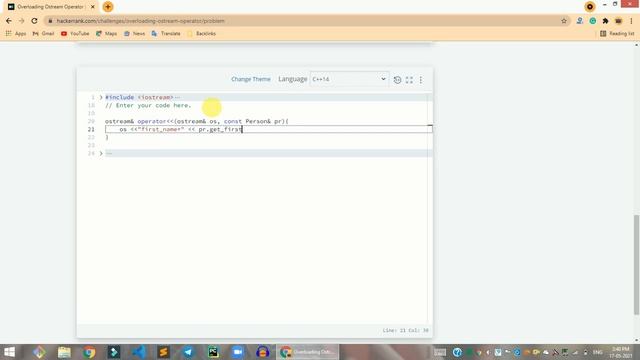The height and width of the screenshot is (360, 640).
Task: Open the Backlinks bookmark folder
Action: 202,33
